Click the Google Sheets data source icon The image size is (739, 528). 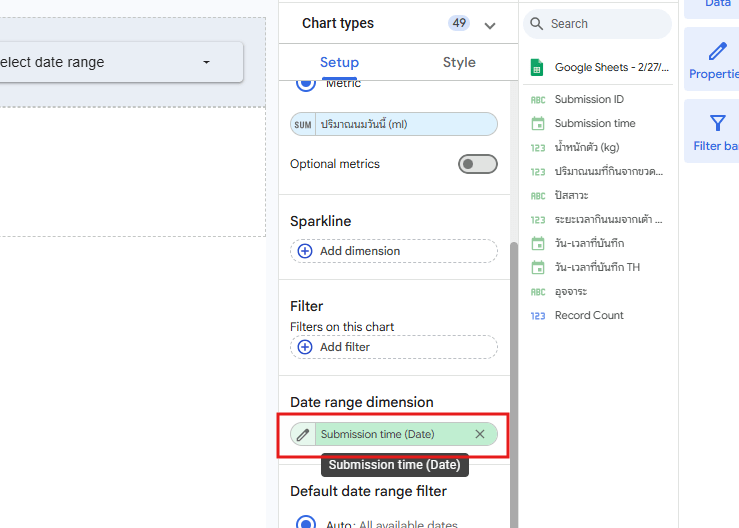(538, 68)
